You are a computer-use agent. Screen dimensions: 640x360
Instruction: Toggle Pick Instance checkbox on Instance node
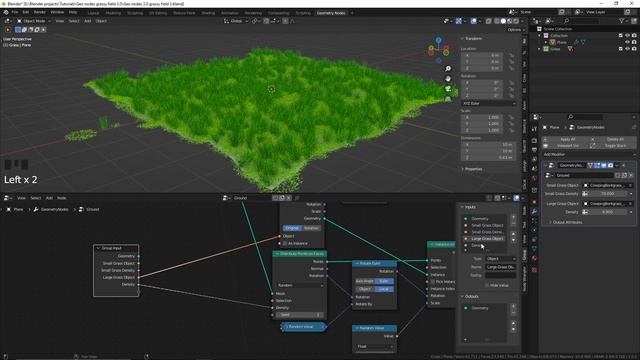[433, 282]
